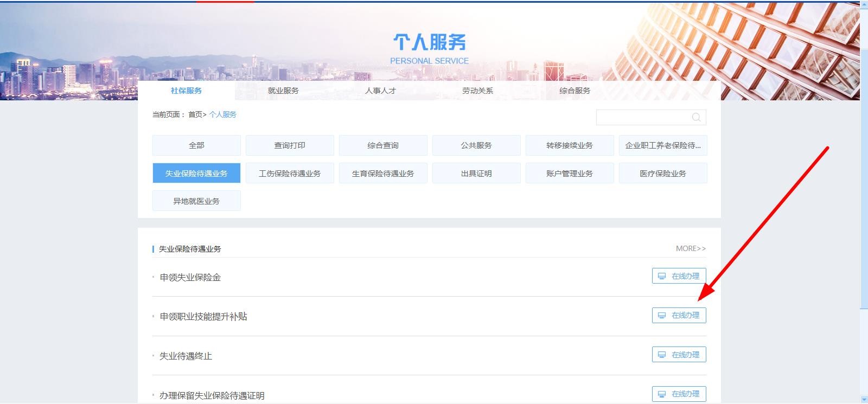868x404 pixels.
Task: Open the 失业待遇终止 service item
Action: [186, 356]
